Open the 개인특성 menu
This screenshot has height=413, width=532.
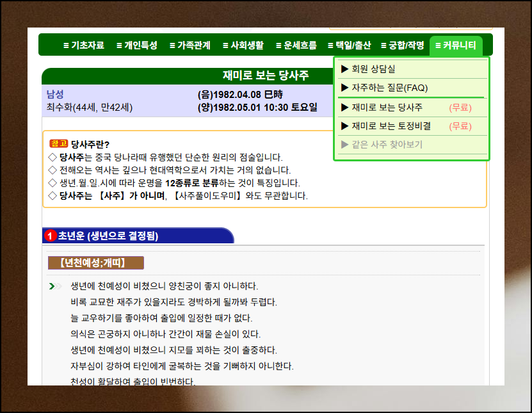point(137,45)
